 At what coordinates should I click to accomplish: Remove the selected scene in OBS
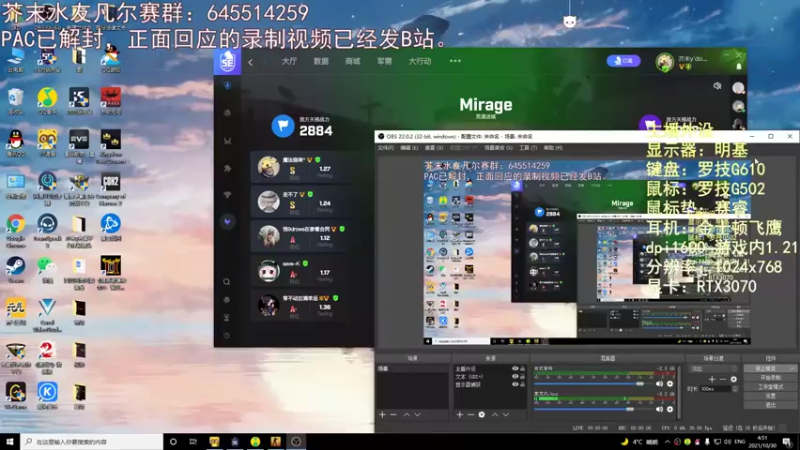click(393, 415)
